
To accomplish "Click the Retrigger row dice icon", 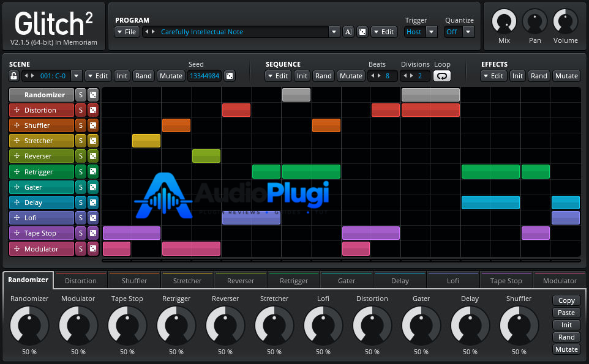I will coord(93,171).
